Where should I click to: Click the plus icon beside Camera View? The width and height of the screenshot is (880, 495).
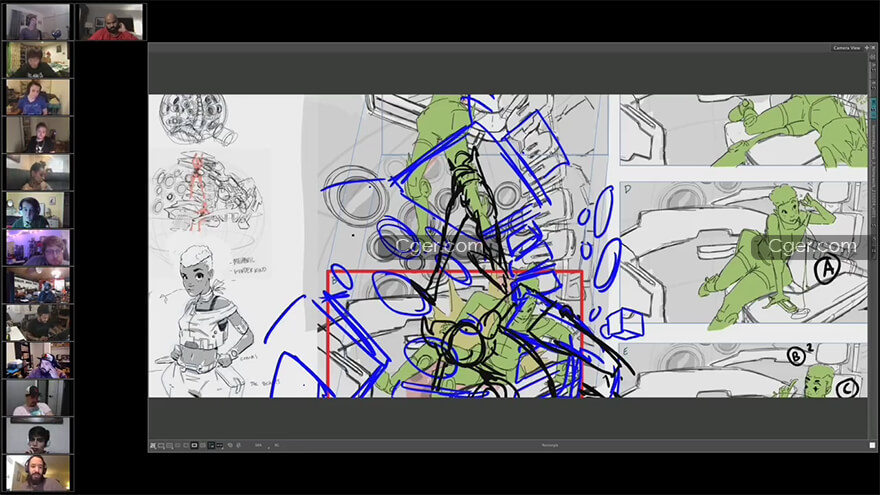point(867,47)
